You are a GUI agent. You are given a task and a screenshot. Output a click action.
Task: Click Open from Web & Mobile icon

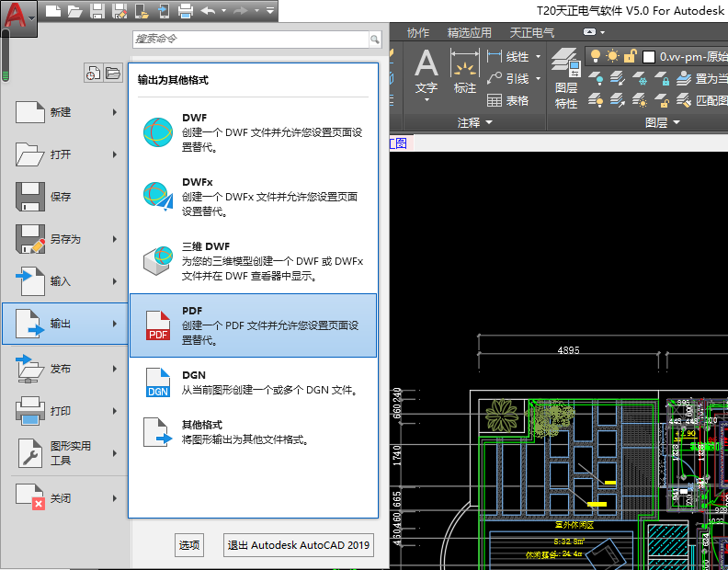[x=142, y=10]
